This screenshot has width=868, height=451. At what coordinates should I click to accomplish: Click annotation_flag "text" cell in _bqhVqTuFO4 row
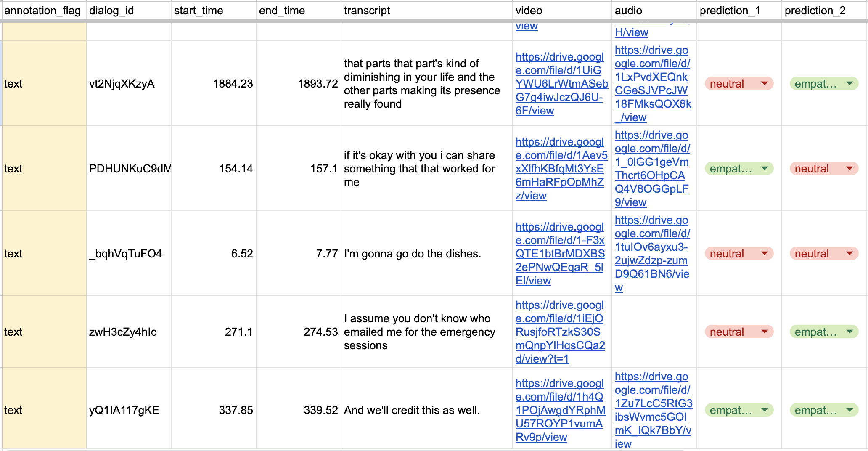[44, 254]
